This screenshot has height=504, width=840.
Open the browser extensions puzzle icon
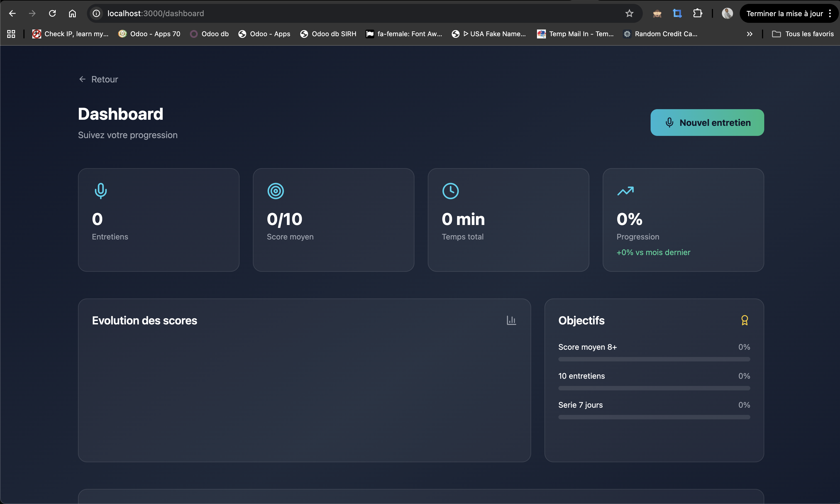(697, 14)
